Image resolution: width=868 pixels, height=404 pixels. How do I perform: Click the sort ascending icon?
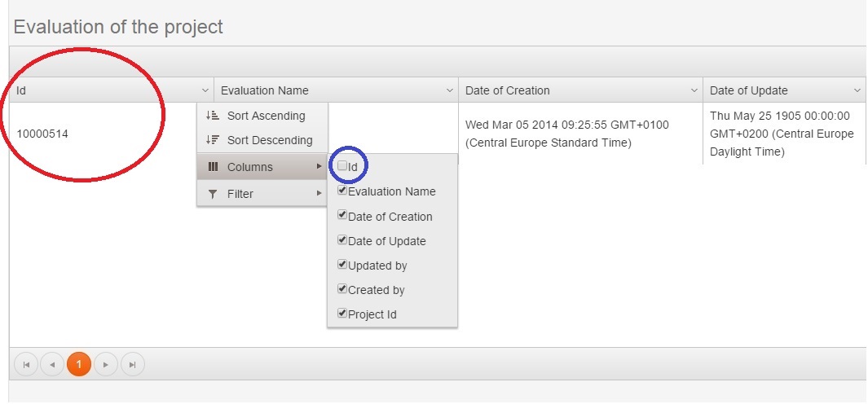coord(212,116)
